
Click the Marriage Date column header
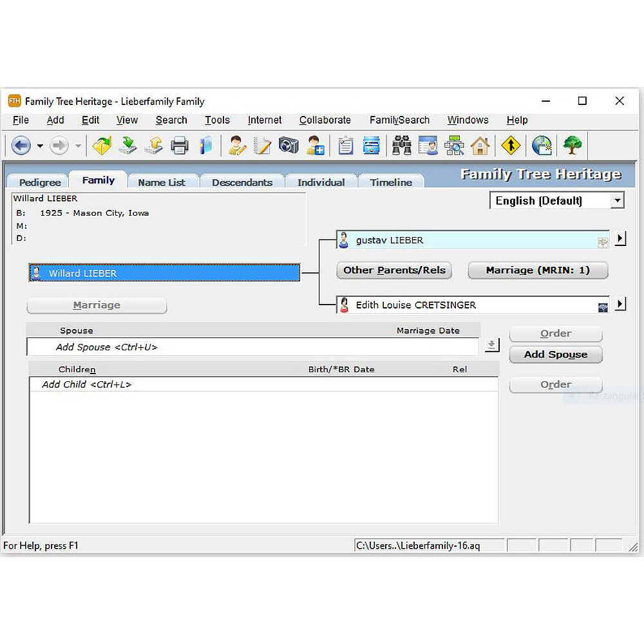(x=428, y=330)
